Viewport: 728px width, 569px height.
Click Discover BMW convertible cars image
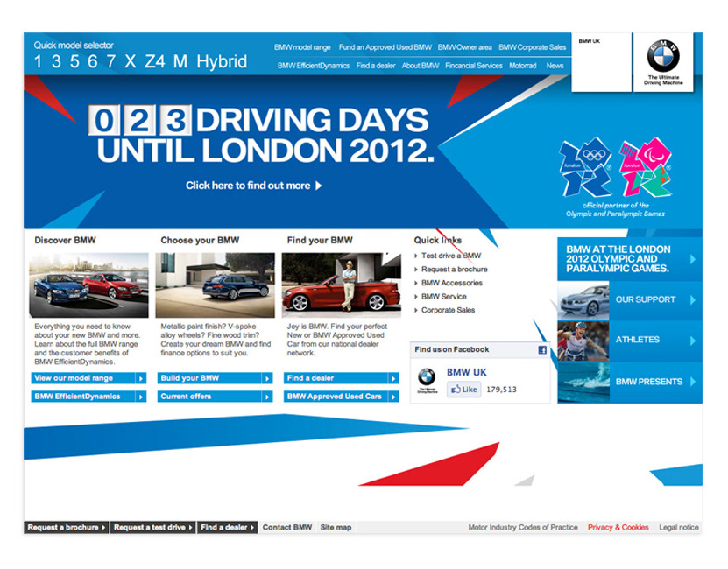pyautogui.click(x=88, y=285)
